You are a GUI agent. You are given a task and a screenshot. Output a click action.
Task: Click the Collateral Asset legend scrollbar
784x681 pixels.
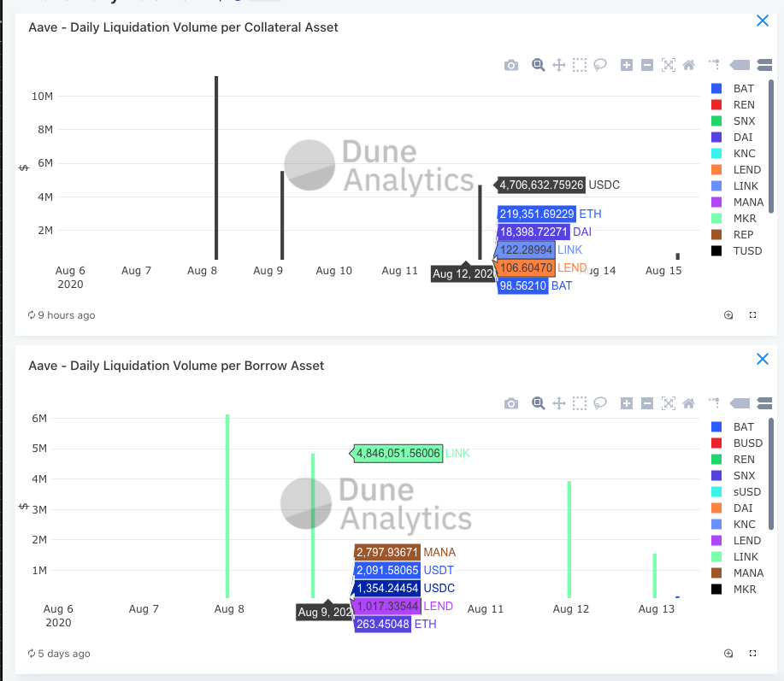pos(771,146)
